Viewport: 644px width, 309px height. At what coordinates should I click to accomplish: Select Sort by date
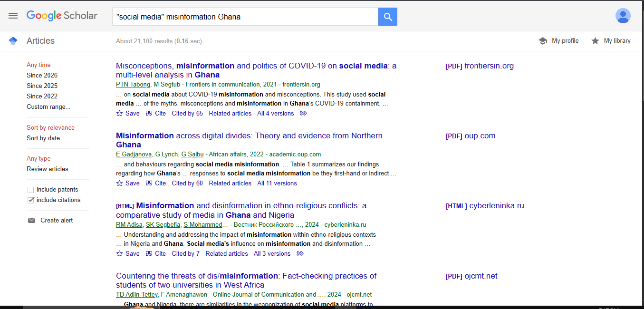point(43,138)
